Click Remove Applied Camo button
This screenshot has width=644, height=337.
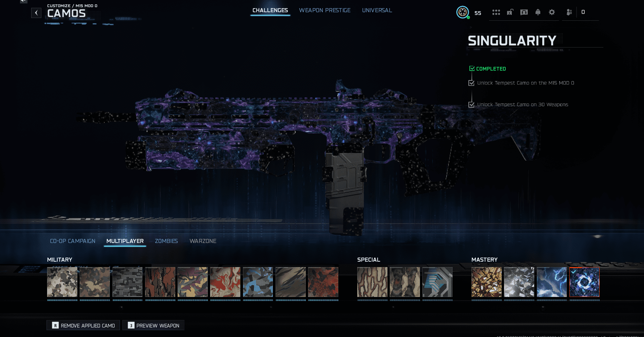pyautogui.click(x=83, y=325)
